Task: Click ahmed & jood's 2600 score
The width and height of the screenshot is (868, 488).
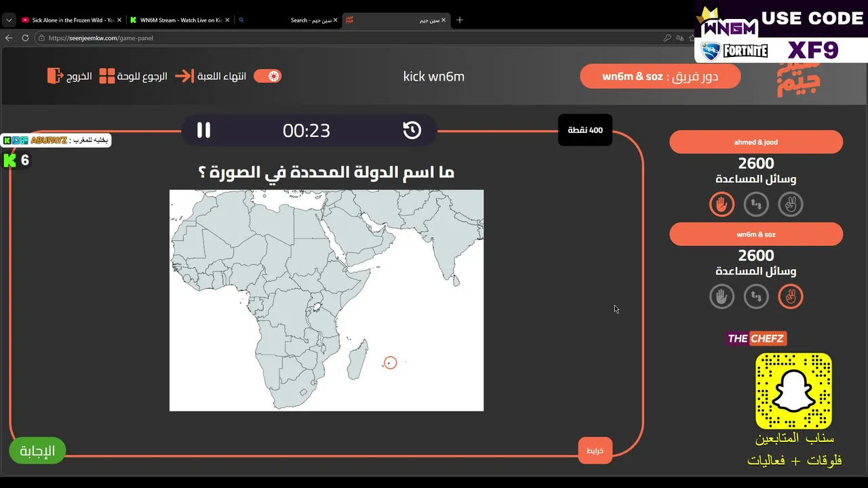Action: (x=756, y=163)
